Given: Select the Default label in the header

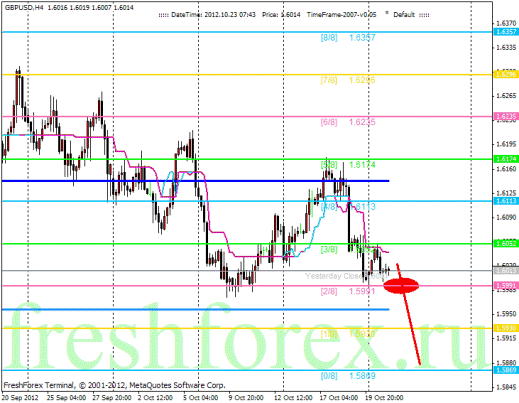Looking at the screenshot, I should [404, 15].
